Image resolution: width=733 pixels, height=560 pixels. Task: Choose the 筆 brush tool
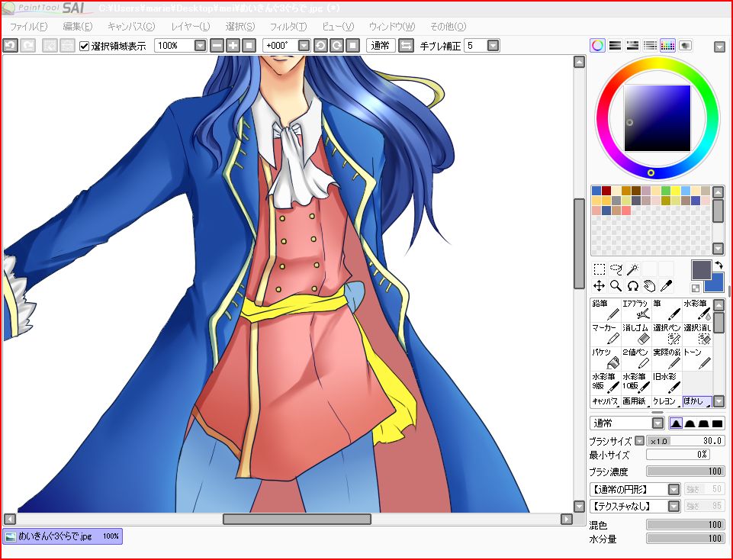pos(667,310)
